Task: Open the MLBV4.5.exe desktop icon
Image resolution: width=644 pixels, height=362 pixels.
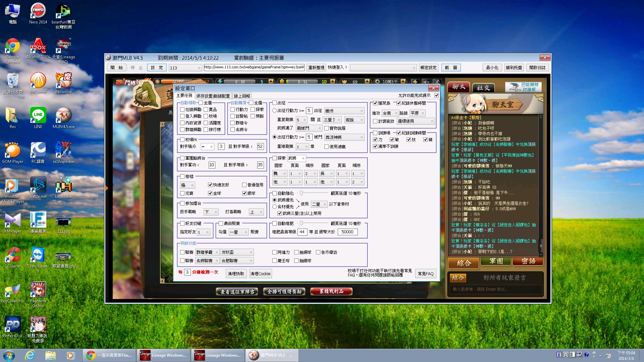Action: (x=63, y=118)
